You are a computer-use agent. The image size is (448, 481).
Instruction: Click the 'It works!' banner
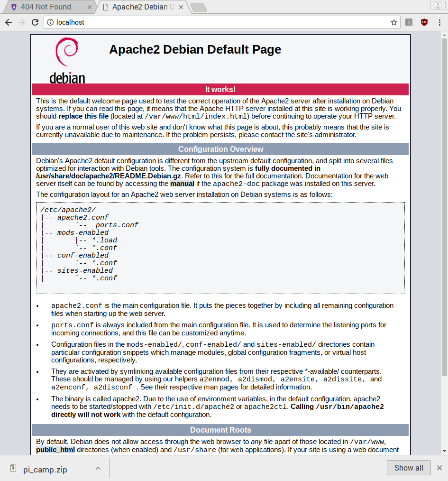tap(220, 89)
